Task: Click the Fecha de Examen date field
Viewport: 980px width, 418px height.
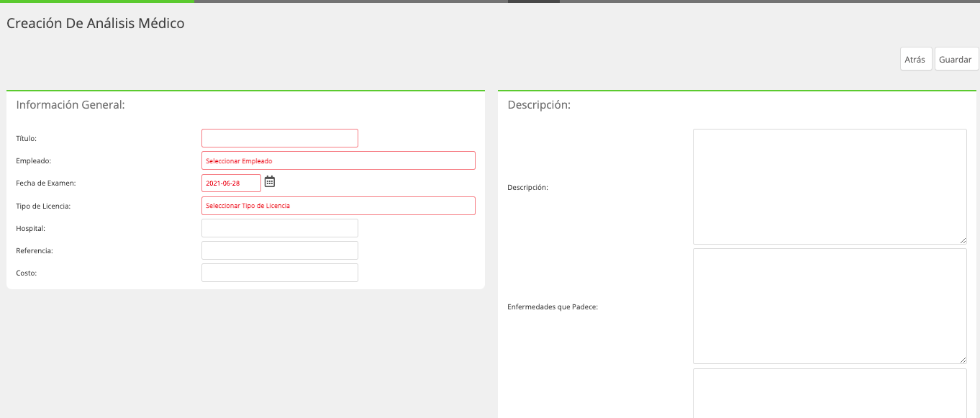Action: [x=231, y=183]
